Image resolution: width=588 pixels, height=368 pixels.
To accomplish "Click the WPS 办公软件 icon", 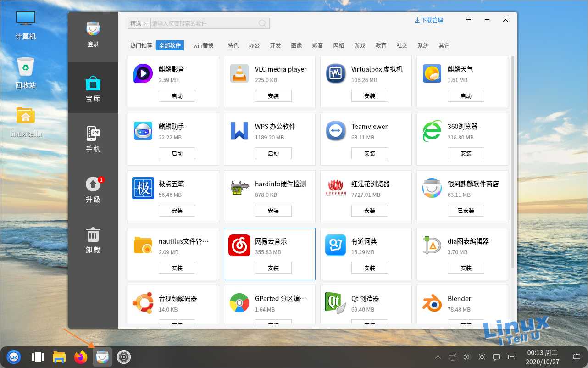I will tap(239, 131).
